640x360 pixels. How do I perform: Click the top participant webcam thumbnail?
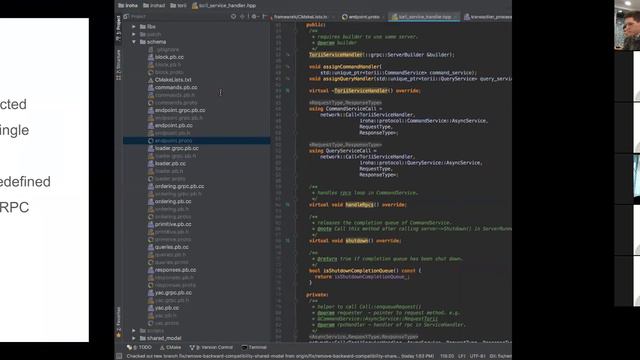point(627,25)
